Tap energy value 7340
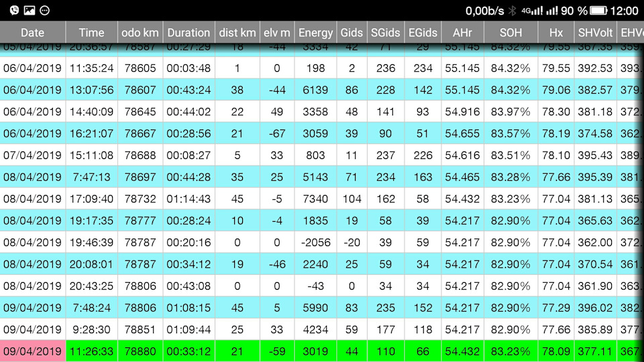 (x=315, y=198)
